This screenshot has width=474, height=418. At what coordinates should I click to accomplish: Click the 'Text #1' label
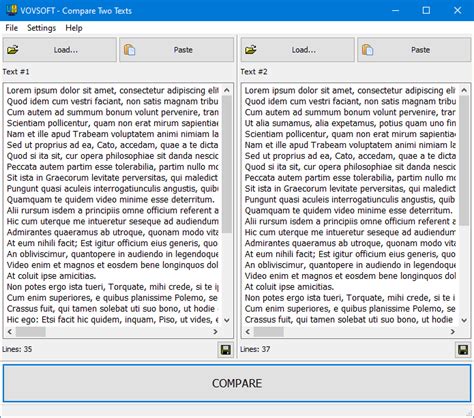pyautogui.click(x=16, y=72)
